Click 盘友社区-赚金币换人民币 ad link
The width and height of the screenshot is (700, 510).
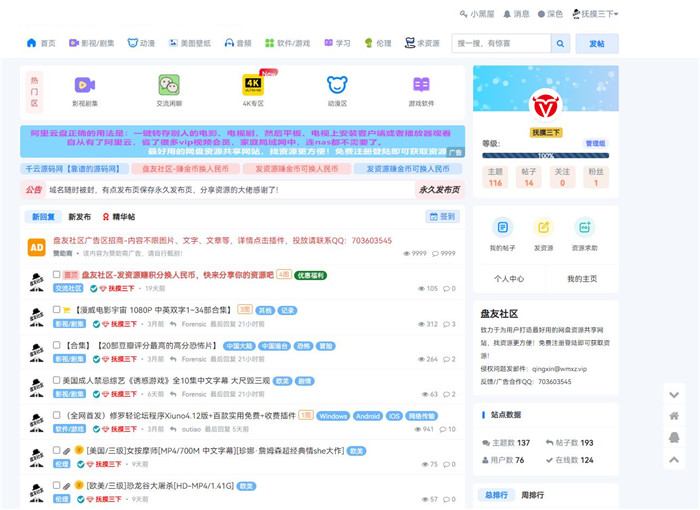pos(185,169)
